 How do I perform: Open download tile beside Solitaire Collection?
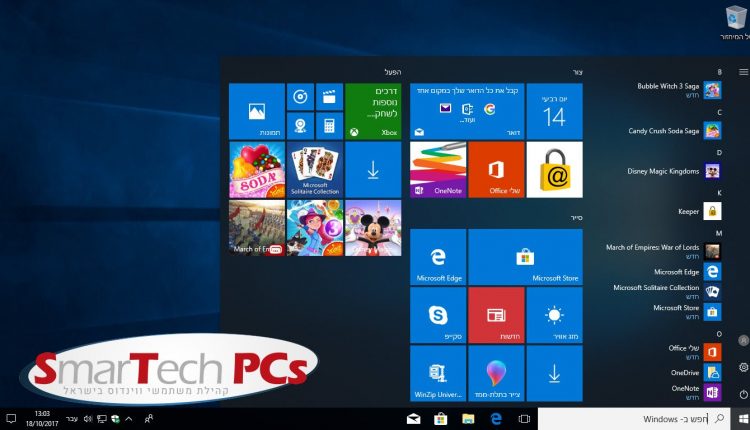click(x=373, y=170)
